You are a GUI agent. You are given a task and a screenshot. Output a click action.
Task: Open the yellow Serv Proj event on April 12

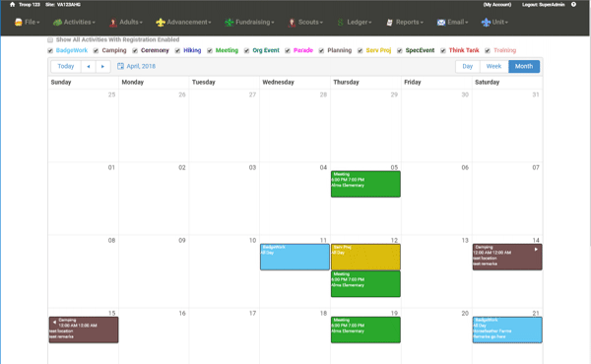tap(365, 257)
